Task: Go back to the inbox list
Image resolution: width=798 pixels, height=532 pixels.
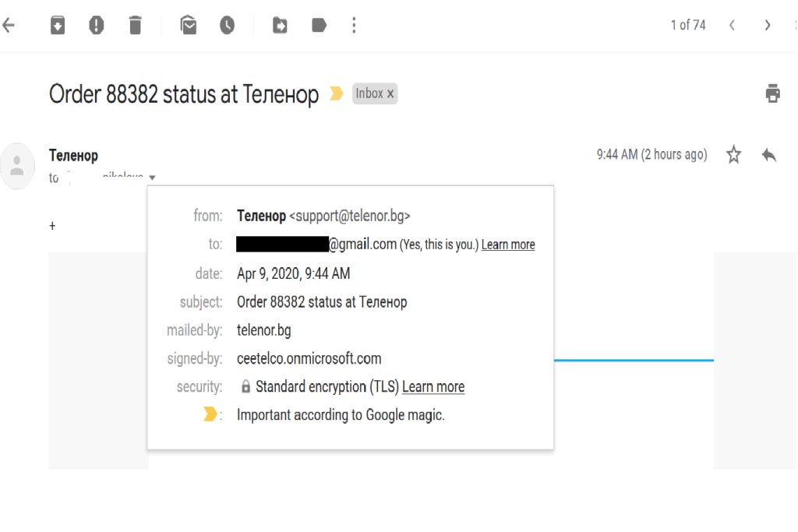Action: click(9, 25)
